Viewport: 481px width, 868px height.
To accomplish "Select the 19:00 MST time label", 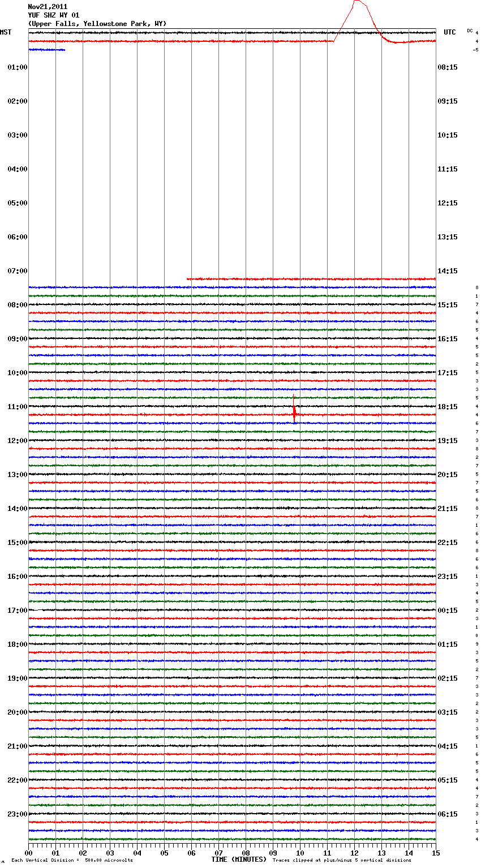I will click(x=18, y=678).
